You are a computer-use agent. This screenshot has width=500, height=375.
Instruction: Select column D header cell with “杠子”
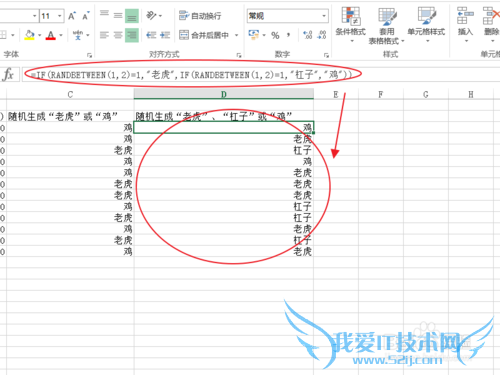point(224,116)
